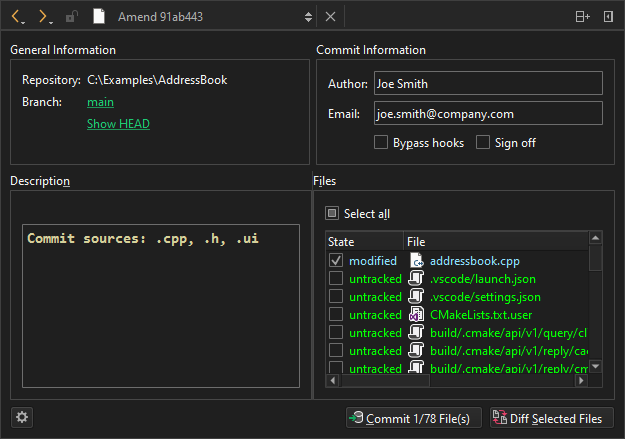Click the Author name input field
625x439 pixels.
pos(488,84)
